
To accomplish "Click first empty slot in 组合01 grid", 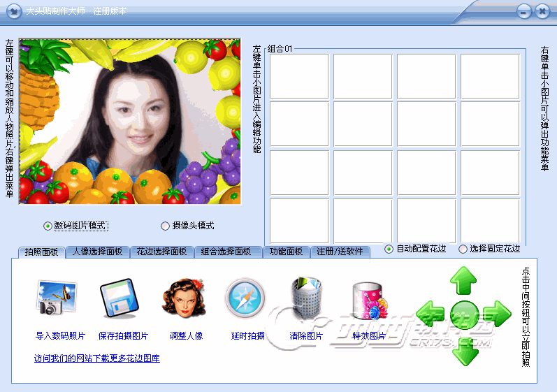I will [299, 76].
